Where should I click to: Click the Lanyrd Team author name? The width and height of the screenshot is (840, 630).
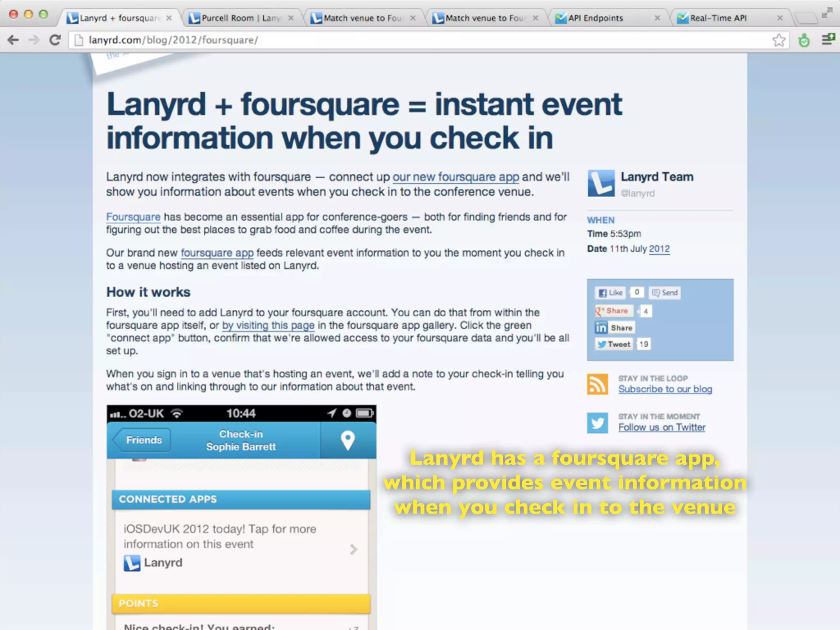point(657,177)
